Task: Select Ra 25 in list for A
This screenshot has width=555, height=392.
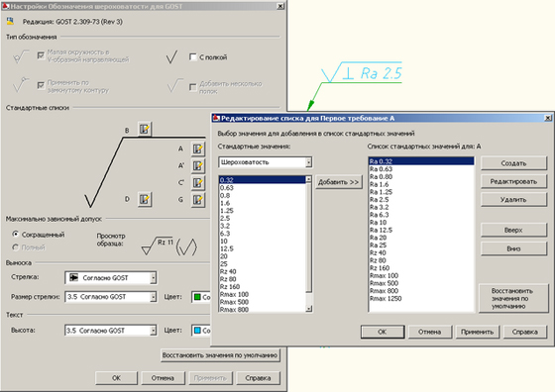Action: (421, 245)
